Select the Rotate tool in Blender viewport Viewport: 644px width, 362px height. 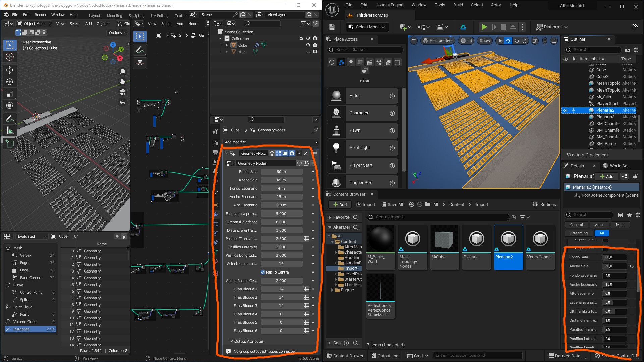point(10,82)
